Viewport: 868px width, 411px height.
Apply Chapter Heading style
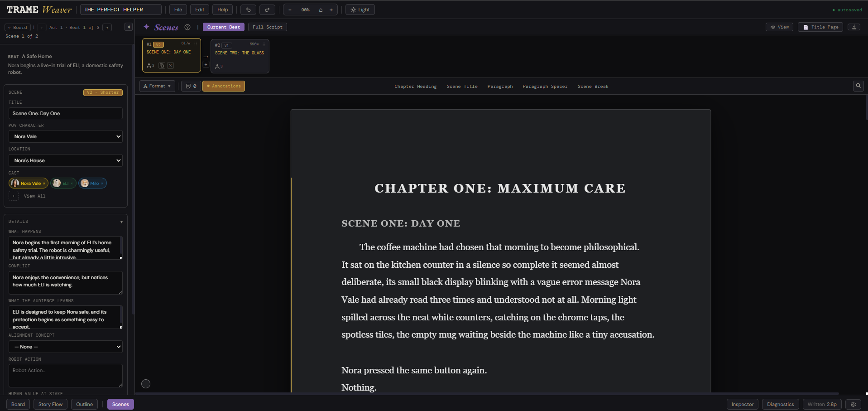(x=416, y=87)
